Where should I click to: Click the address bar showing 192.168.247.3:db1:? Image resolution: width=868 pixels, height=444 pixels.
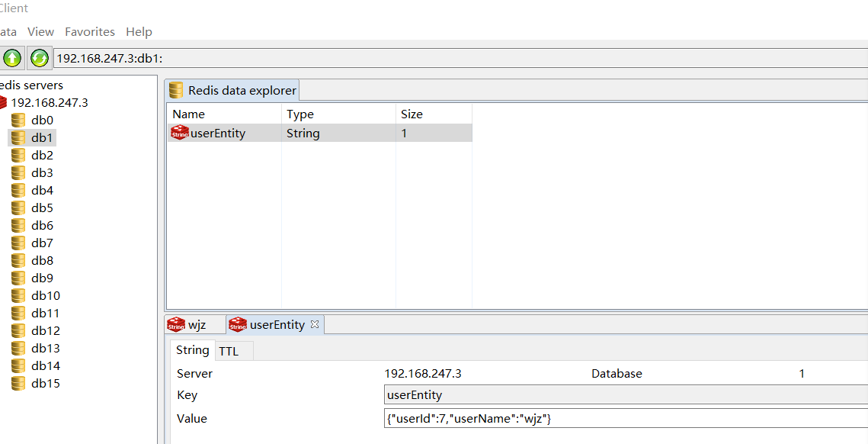(x=460, y=58)
